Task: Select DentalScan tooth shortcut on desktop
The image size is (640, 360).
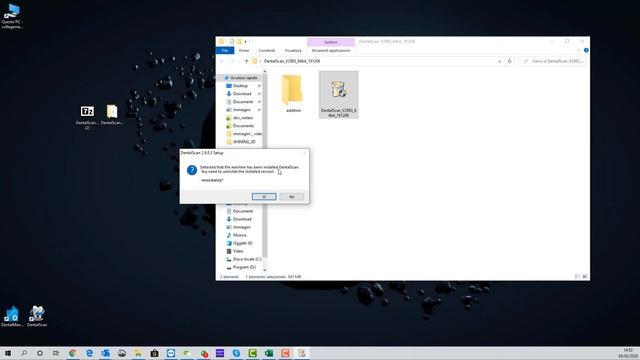Action: pos(37,316)
